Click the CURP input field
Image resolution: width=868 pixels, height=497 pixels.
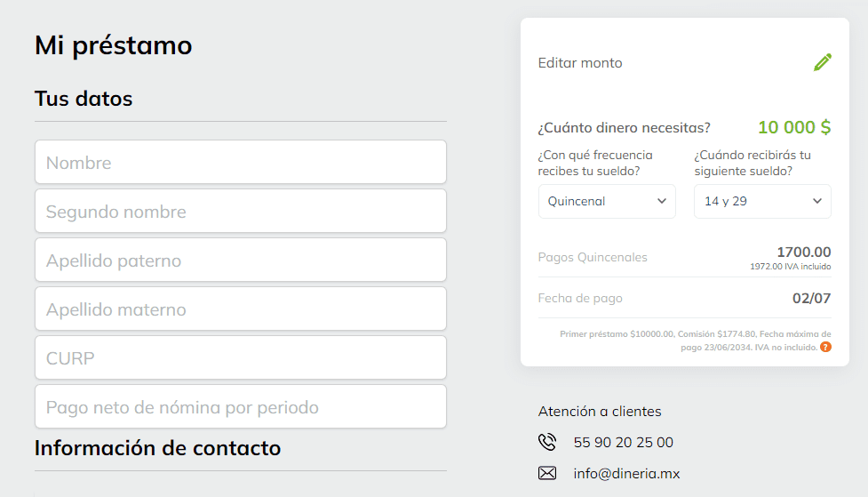(241, 358)
